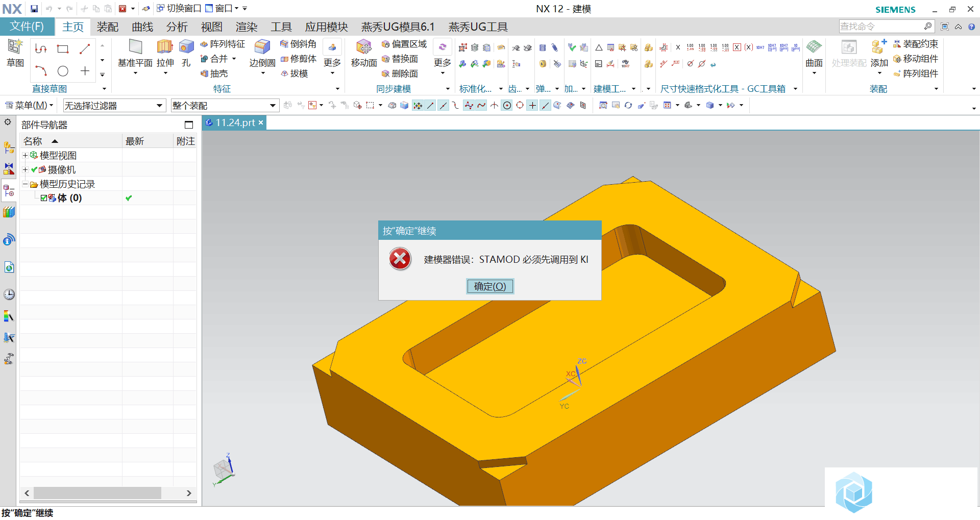Switch to the 装配 ribbon tab
980x520 pixels.
[108, 27]
